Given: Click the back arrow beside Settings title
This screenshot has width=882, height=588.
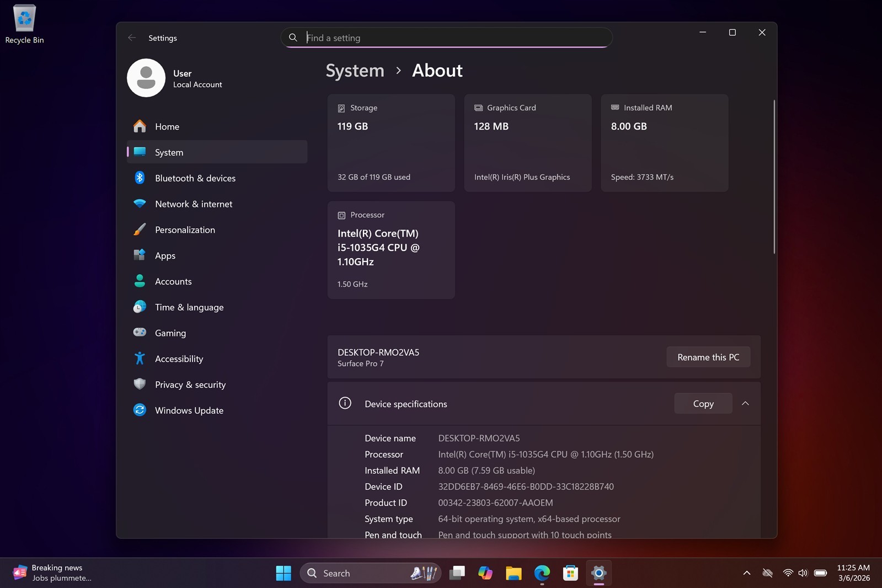Looking at the screenshot, I should coord(132,38).
